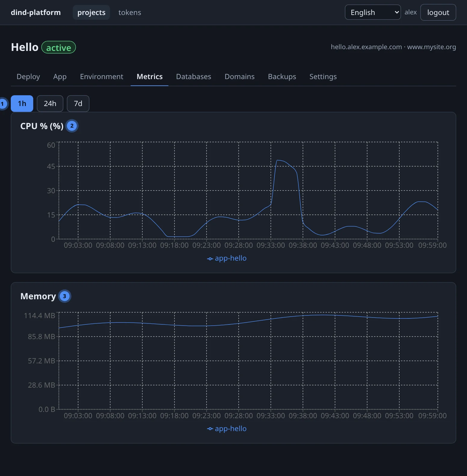Click the dind-platform brand link
The width and height of the screenshot is (467, 476).
point(36,12)
